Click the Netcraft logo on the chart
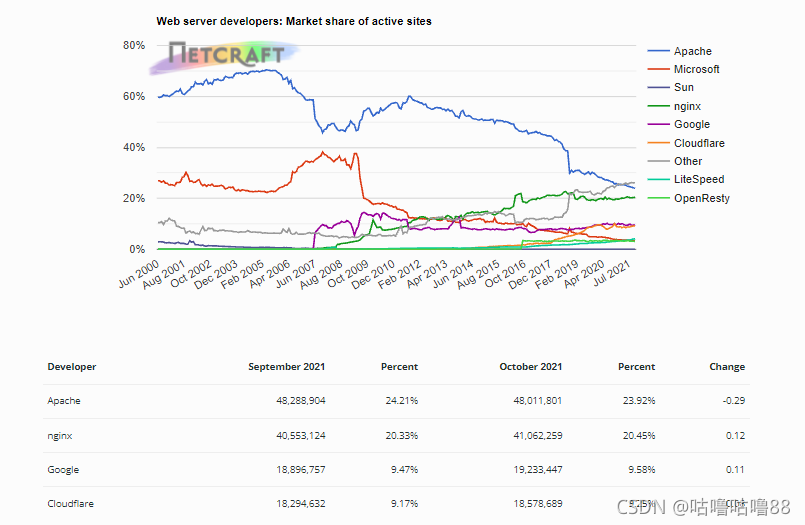 click(224, 57)
